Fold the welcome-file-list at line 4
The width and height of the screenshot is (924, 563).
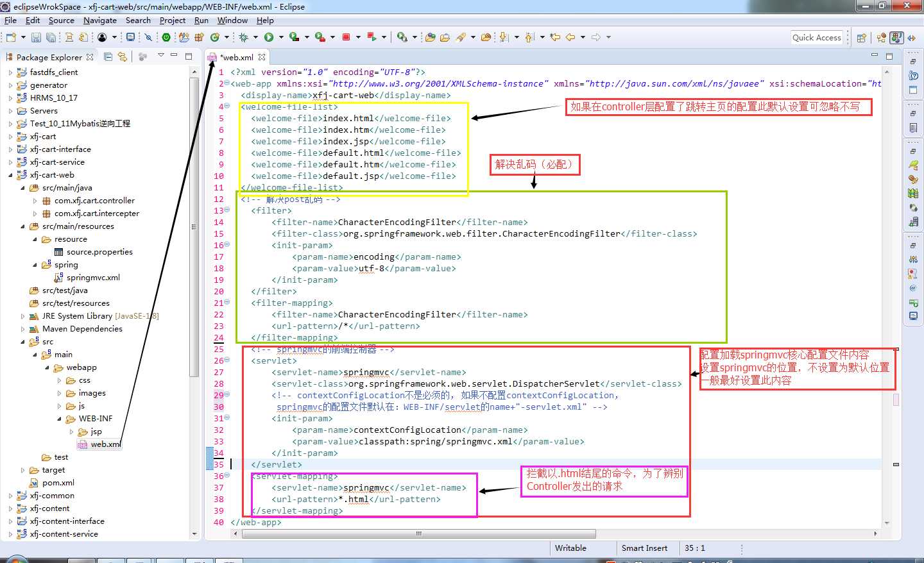pos(227,106)
